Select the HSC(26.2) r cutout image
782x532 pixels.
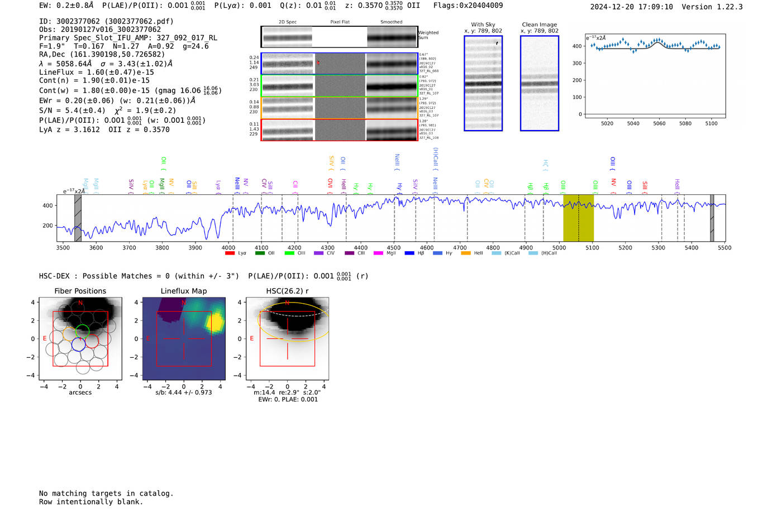click(287, 338)
